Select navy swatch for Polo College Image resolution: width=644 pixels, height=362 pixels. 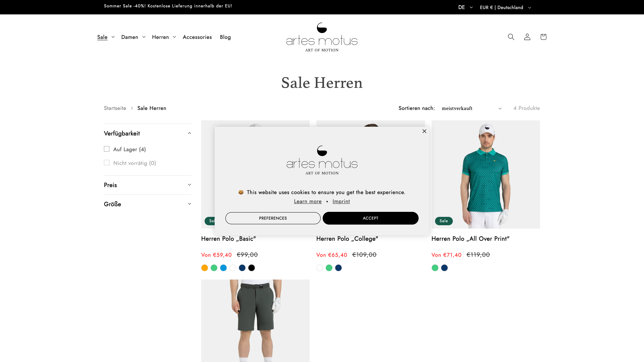(x=338, y=268)
